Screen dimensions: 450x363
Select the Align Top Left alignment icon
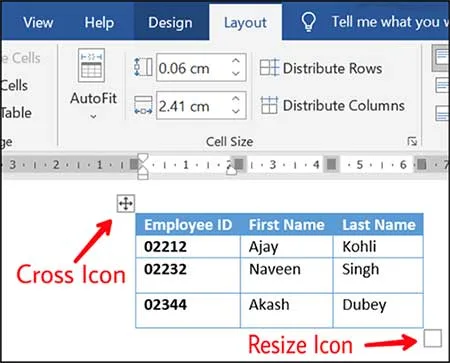pos(441,58)
